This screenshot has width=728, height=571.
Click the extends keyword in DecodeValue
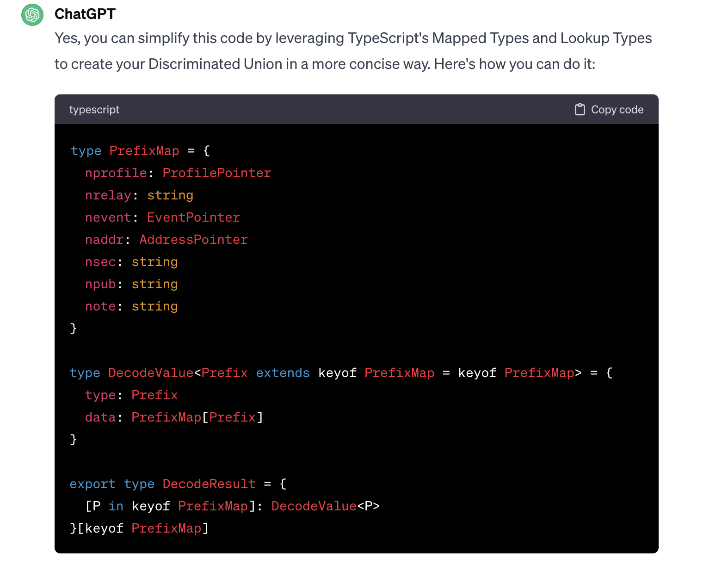coord(283,373)
